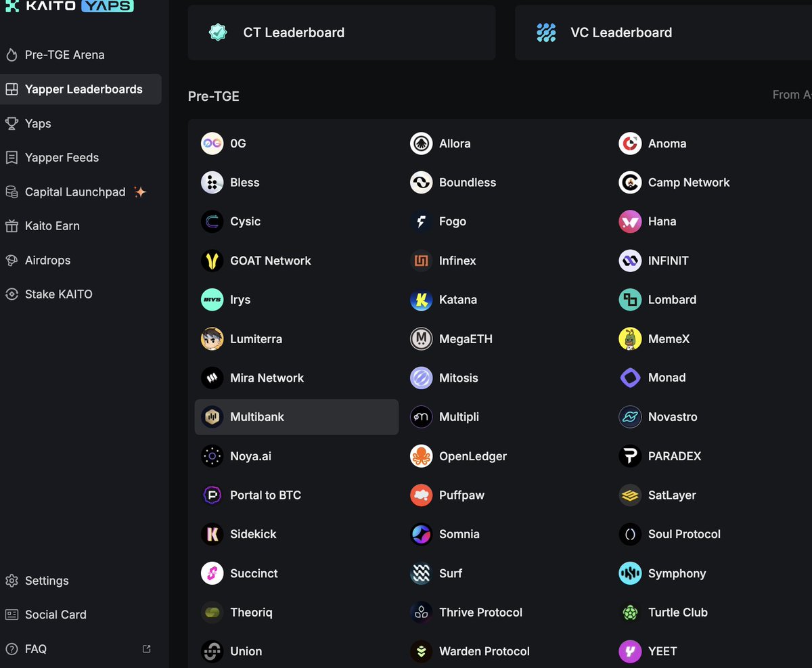Image resolution: width=812 pixels, height=668 pixels.
Task: Open Union project leaderboard
Action: click(x=296, y=652)
